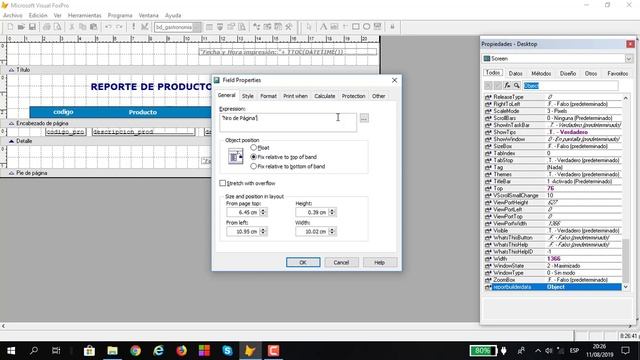Select the Line report control tool

(x=345, y=27)
